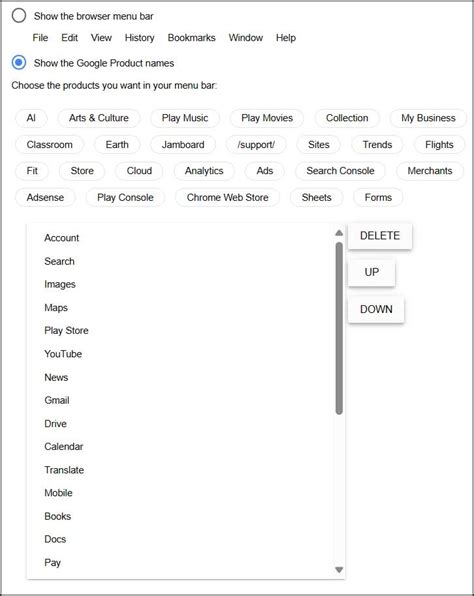Viewport: 474px width, 596px height.
Task: Add the Arts & Culture chip
Action: [99, 118]
